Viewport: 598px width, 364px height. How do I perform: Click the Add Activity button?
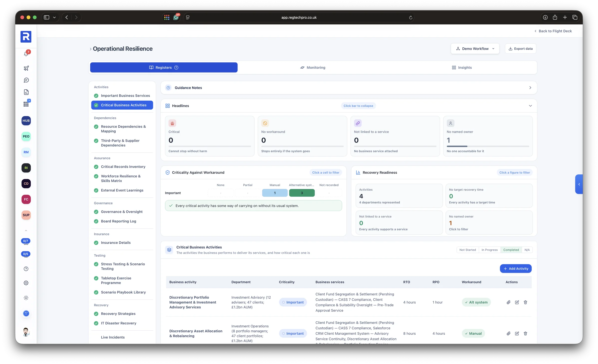coord(516,269)
